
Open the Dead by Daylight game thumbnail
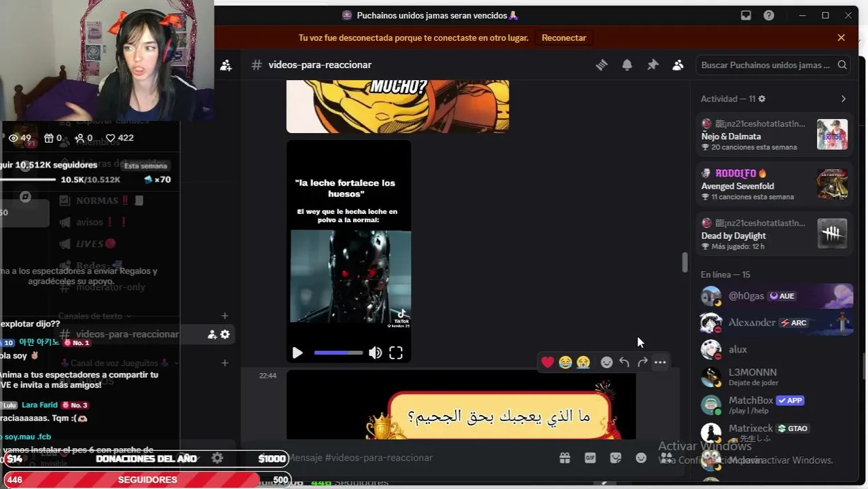(832, 234)
